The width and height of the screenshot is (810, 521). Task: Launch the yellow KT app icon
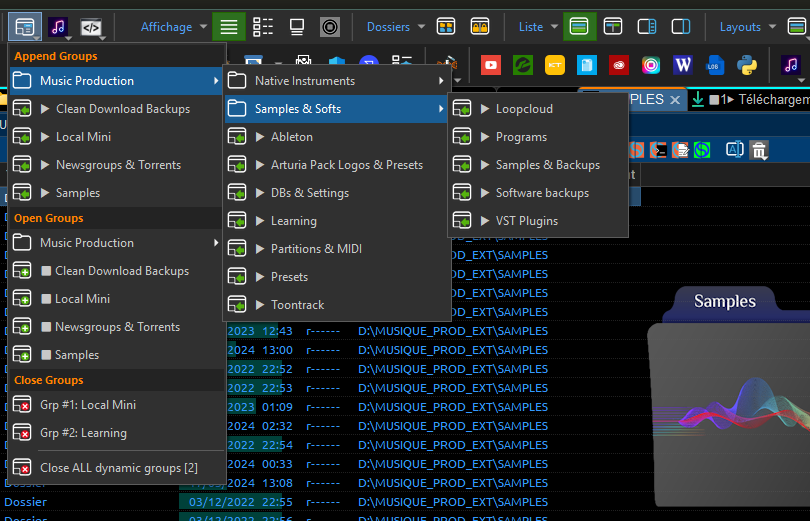click(x=555, y=65)
